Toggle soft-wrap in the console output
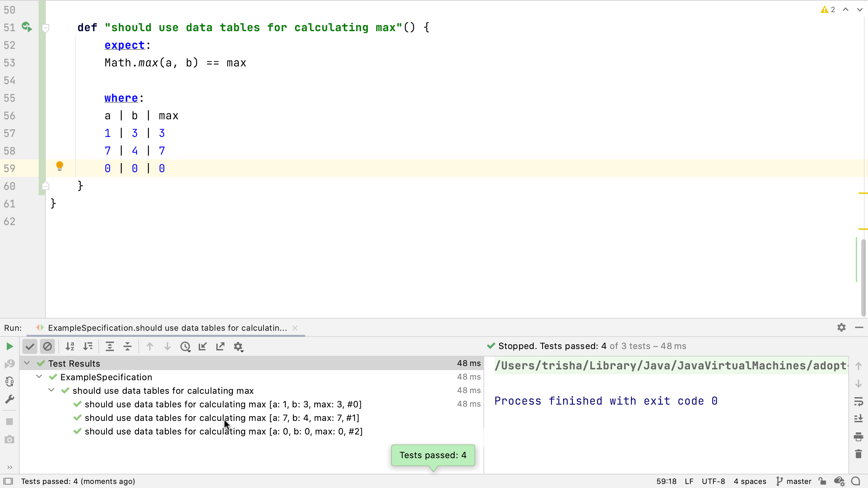Viewport: 868px width, 488px height. point(858,402)
